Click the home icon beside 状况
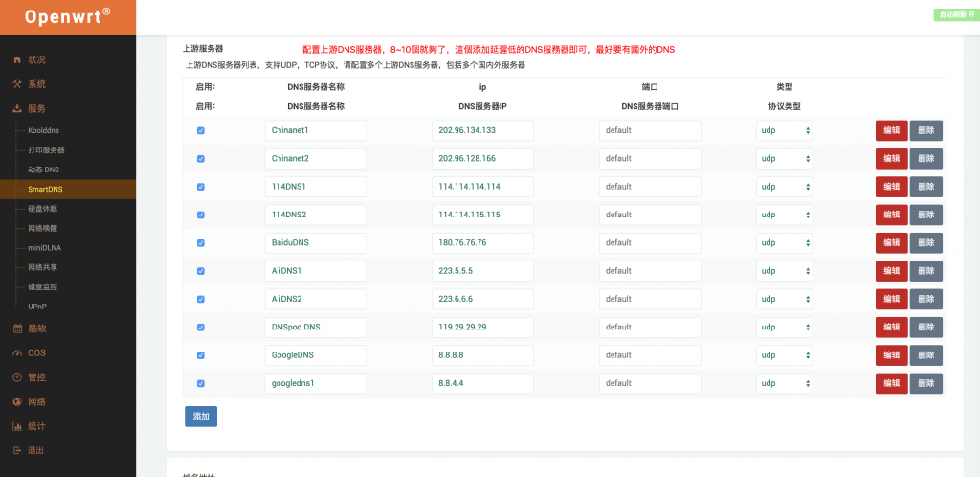 pyautogui.click(x=17, y=60)
